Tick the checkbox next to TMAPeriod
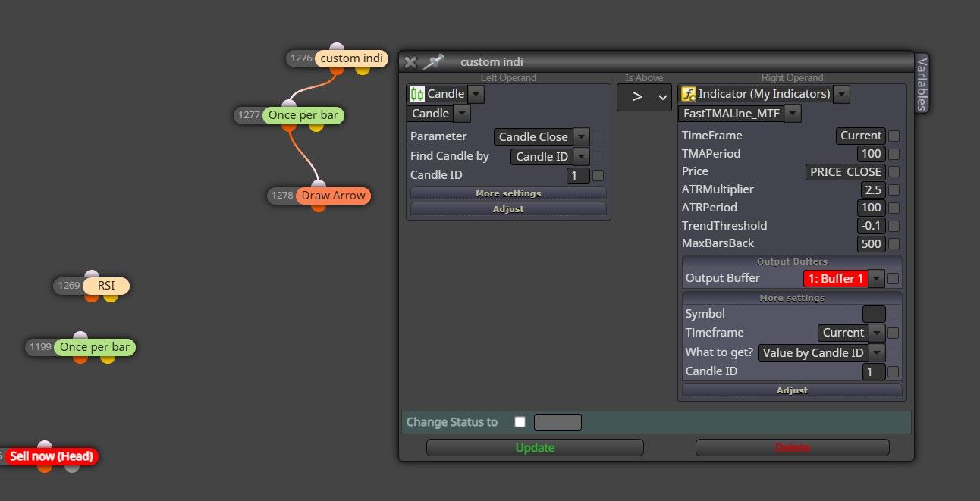Viewport: 980px width, 501px height. 894,154
